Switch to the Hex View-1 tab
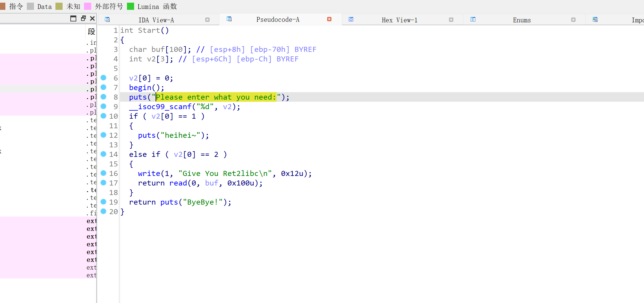Screen dimensions: 644x303 pyautogui.click(x=399, y=20)
